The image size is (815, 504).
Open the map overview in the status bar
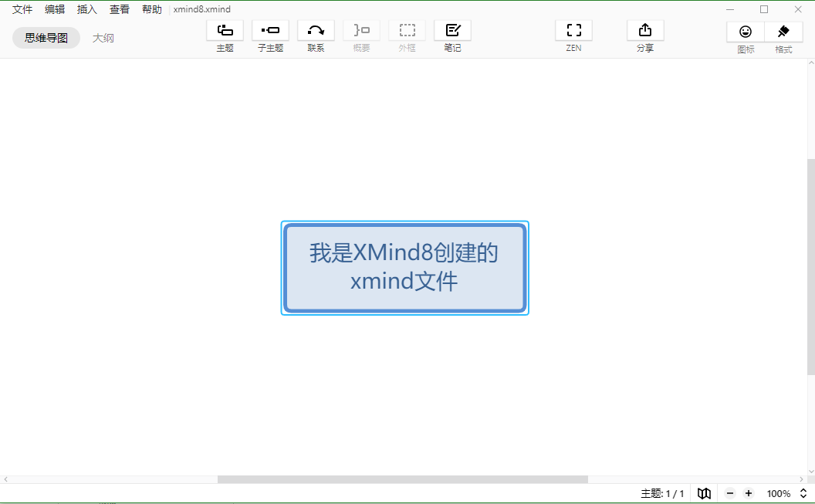(x=704, y=493)
